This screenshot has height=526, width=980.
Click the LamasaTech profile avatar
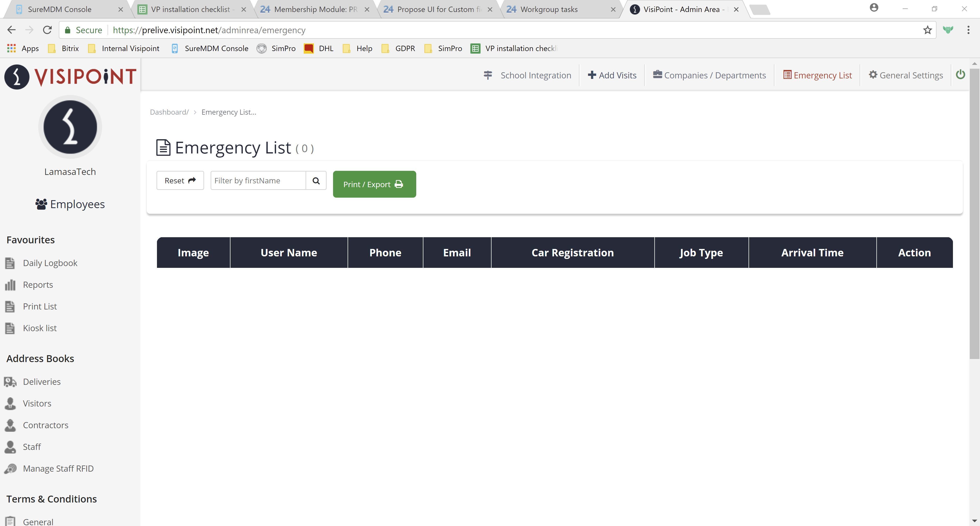point(70,127)
